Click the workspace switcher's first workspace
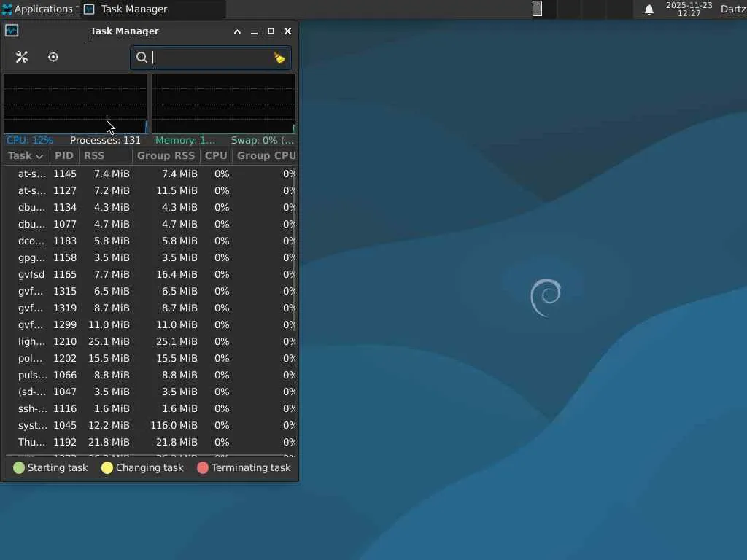The image size is (747, 560). point(544,9)
